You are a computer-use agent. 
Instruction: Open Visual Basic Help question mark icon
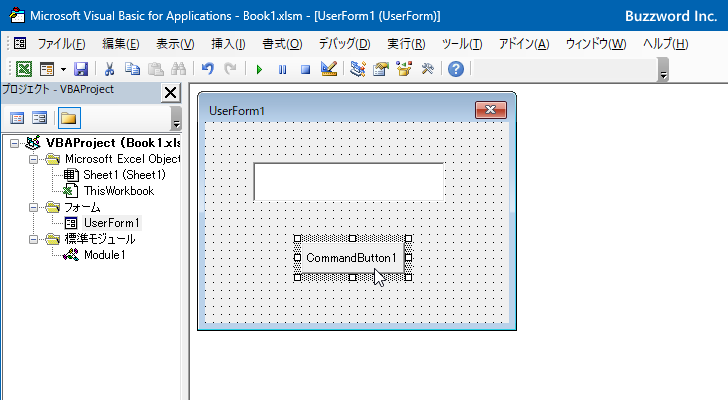tap(456, 69)
